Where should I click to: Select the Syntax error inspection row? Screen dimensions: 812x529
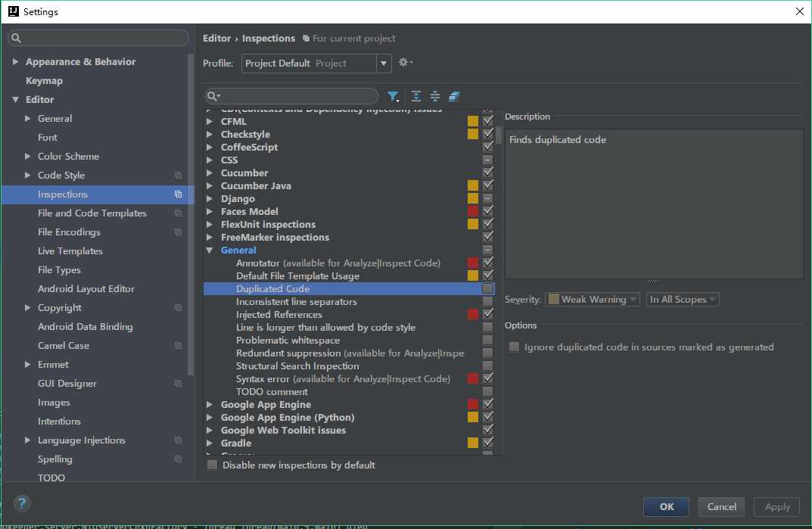click(349, 378)
